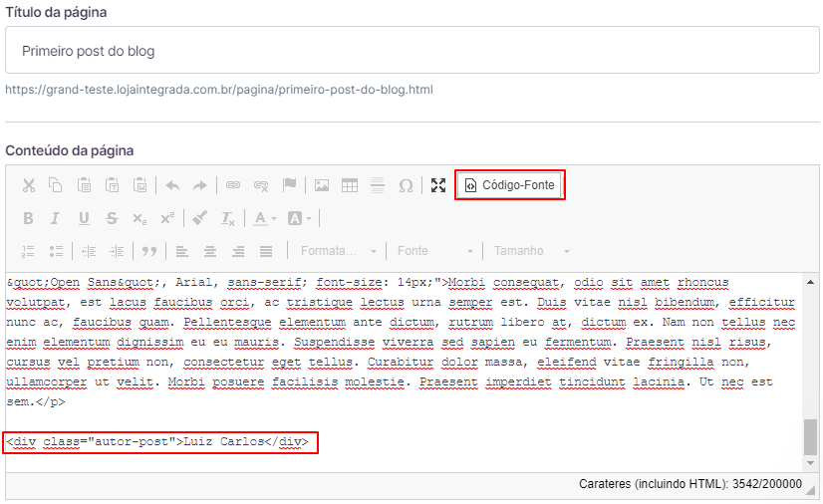Toggle subscript formatting
Viewport: 823px width, 504px height.
coord(139,218)
